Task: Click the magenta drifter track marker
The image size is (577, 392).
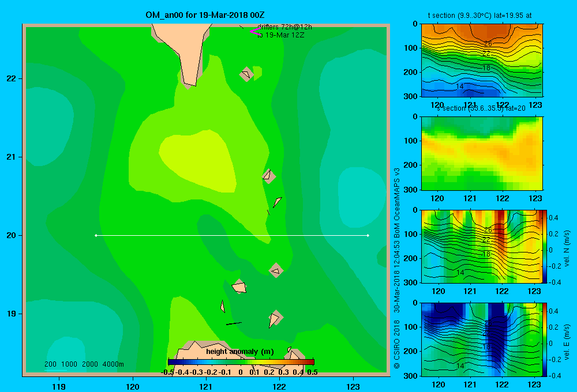Action: (x=255, y=31)
